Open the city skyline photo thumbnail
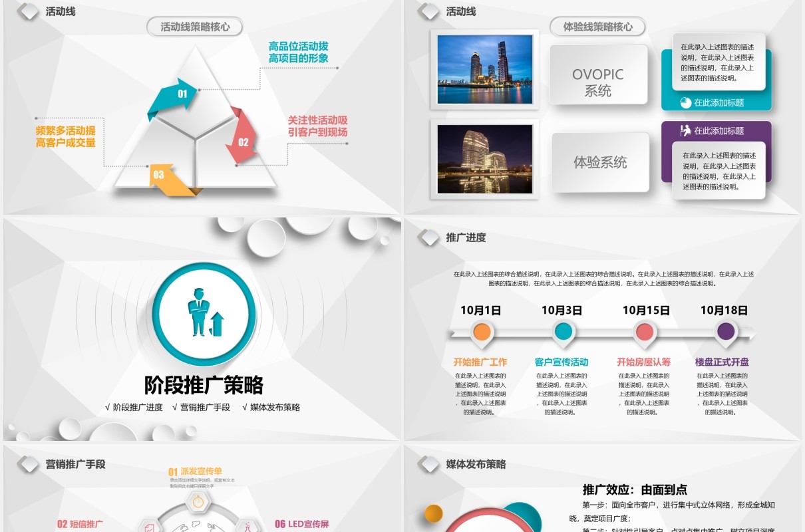The height and width of the screenshot is (532, 805). pyautogui.click(x=485, y=69)
